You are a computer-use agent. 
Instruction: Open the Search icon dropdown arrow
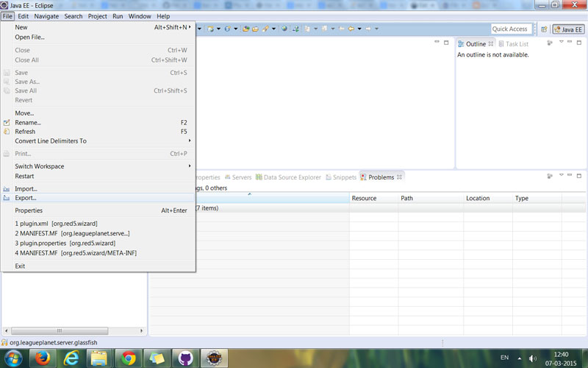coord(273,29)
